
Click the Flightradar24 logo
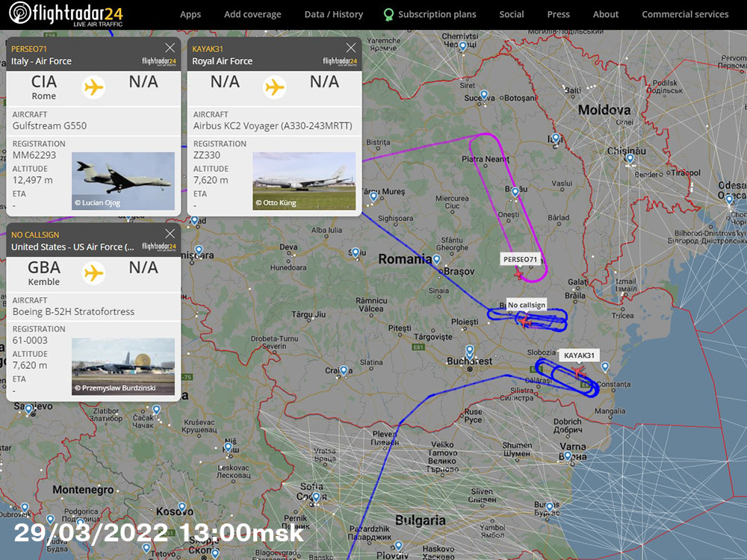66,13
